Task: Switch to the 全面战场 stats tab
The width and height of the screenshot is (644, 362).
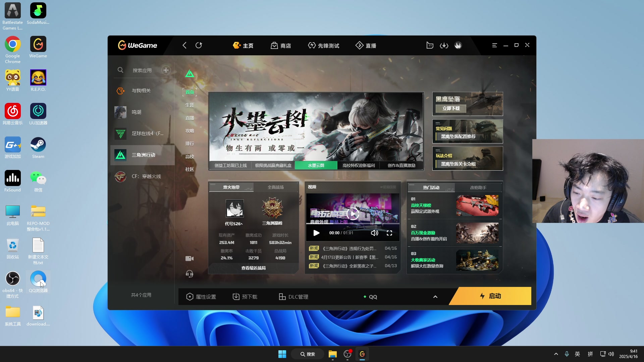Action: coord(276,187)
